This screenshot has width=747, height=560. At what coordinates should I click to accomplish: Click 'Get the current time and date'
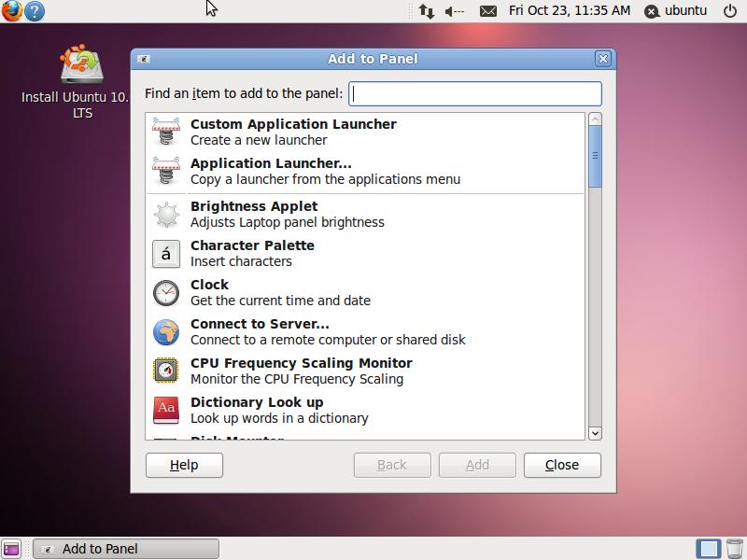point(281,301)
